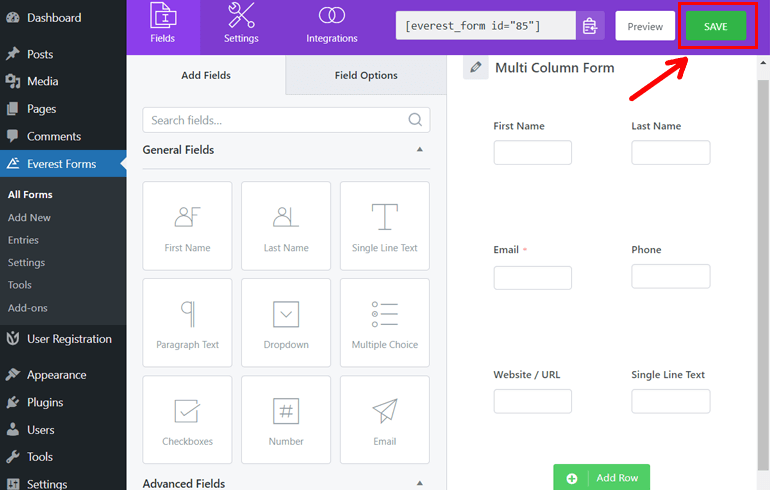Click the First Name input in form
The height and width of the screenshot is (490, 770).
click(x=532, y=153)
